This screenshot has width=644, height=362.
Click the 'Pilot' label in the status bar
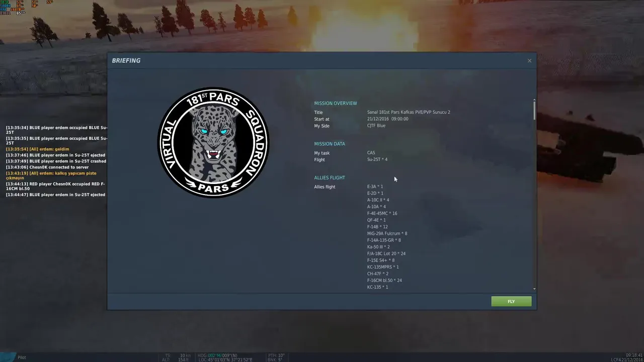coord(22,357)
